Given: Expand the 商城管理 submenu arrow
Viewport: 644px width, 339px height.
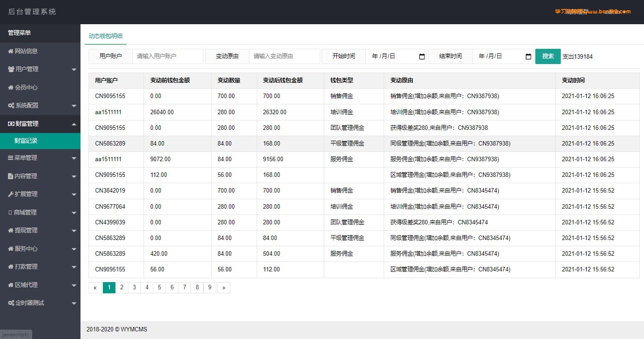Looking at the screenshot, I should [74, 213].
